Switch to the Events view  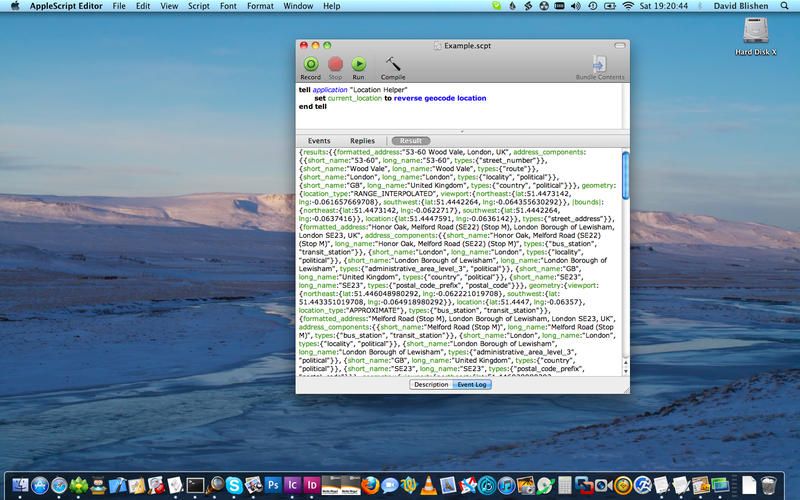pyautogui.click(x=319, y=141)
